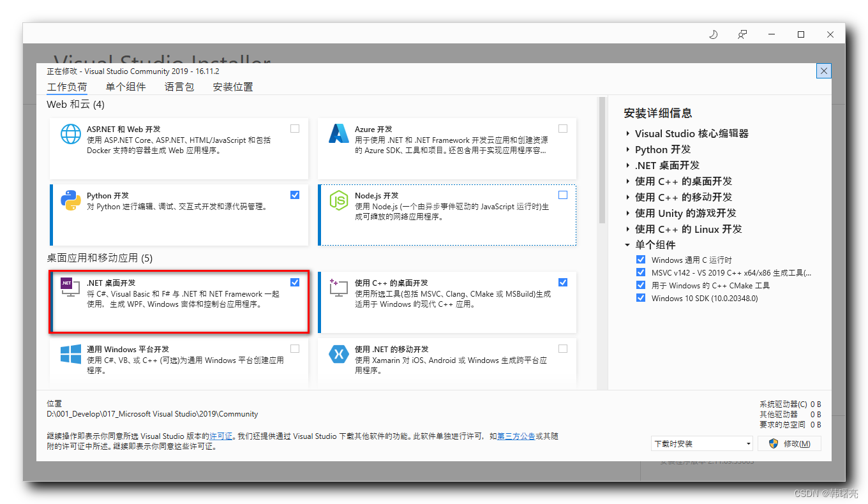The image size is (868, 504).
Task: Click the '系统驱动器(C) 0 B' size entry
Action: tap(790, 404)
